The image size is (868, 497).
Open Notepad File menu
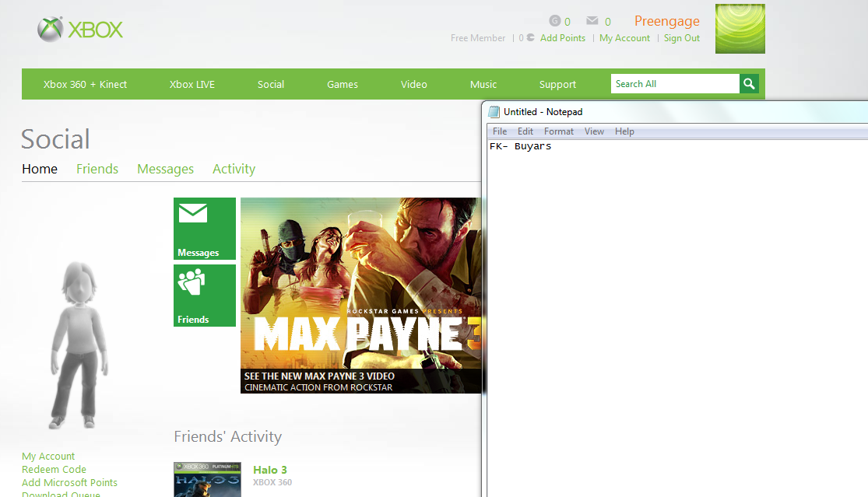point(500,131)
